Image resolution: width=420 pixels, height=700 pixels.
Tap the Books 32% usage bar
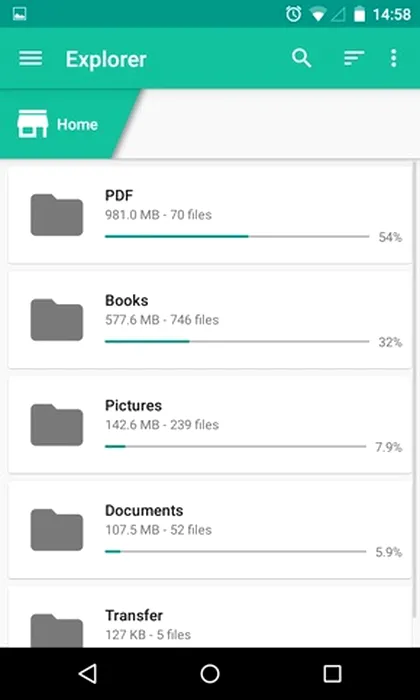click(x=237, y=342)
